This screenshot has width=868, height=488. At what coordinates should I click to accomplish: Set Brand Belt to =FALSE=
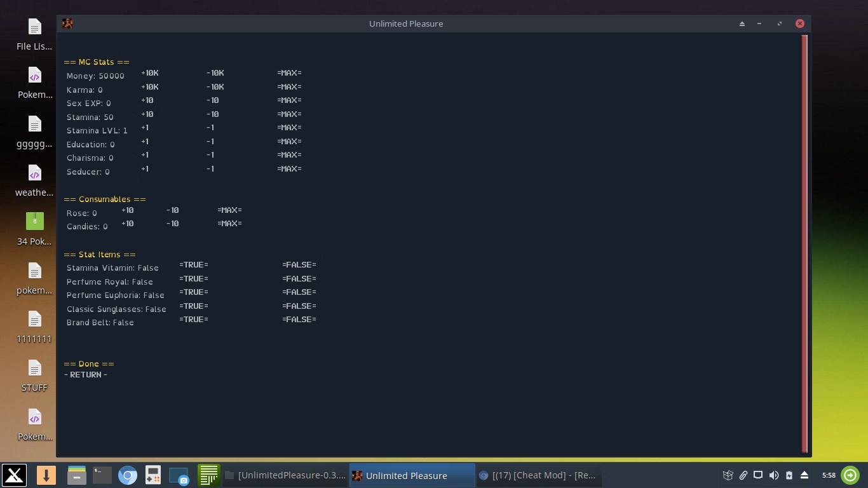tap(299, 320)
